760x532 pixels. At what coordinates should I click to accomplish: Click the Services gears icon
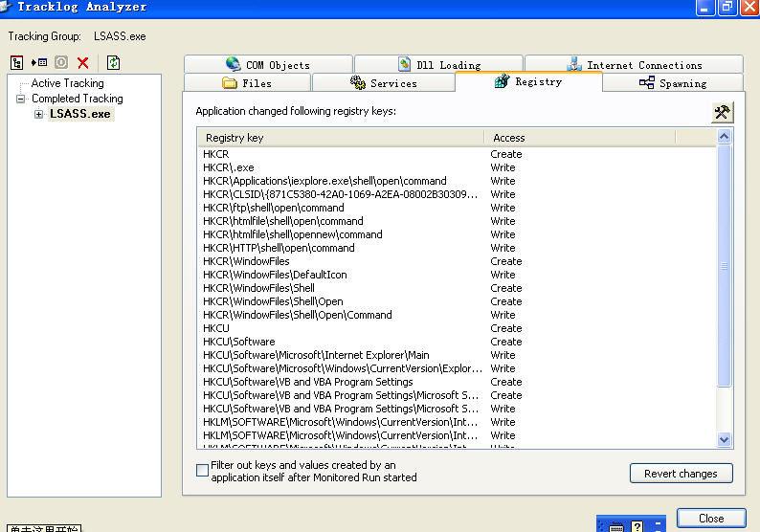coord(358,83)
